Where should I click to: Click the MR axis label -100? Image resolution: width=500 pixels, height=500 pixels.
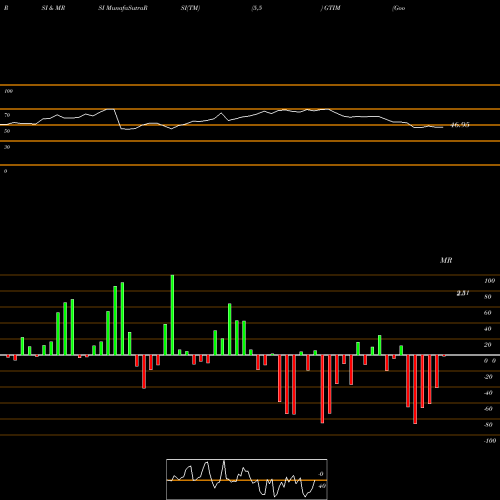(490, 441)
